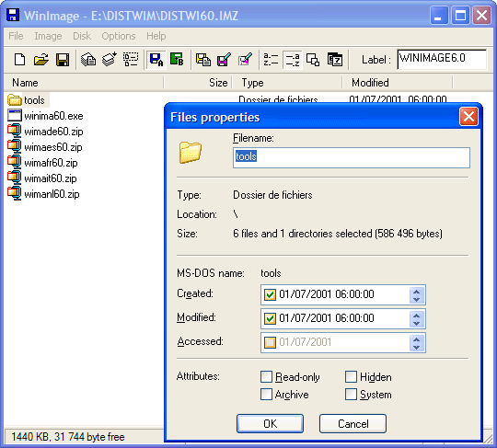The image size is (497, 448).
Task: Increase Created date with up spinner arrow
Action: (x=417, y=292)
